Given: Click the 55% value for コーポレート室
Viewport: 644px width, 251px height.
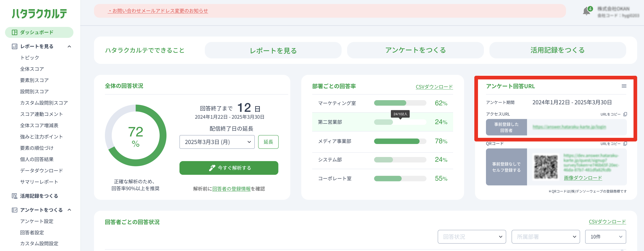Looking at the screenshot, I should click(441, 178).
